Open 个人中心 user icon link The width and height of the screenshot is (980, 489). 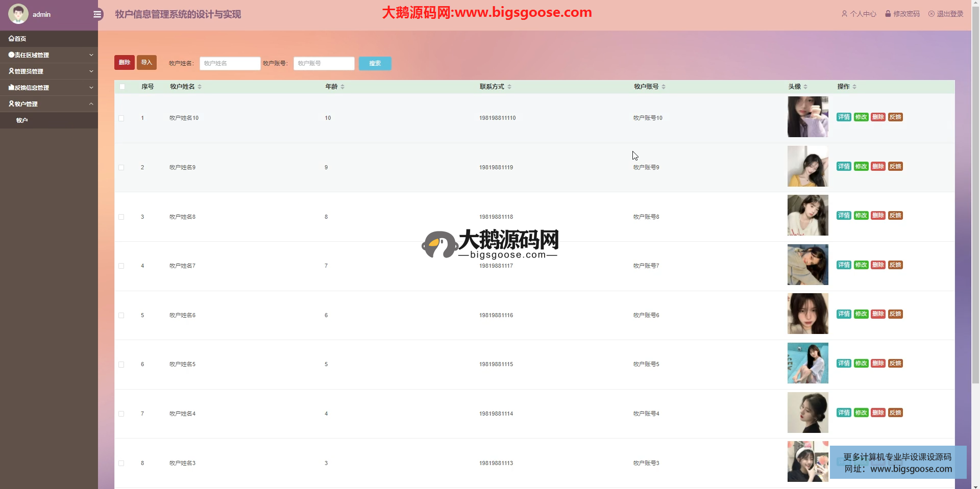click(844, 14)
